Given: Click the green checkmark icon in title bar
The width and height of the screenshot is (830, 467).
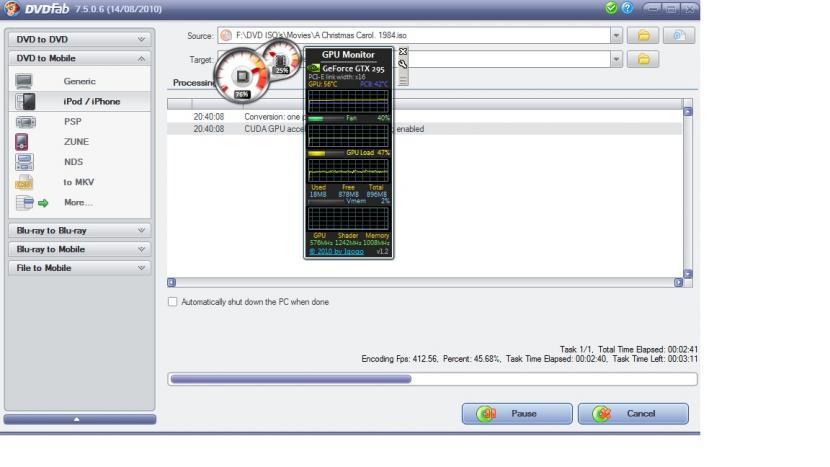Looking at the screenshot, I should 611,8.
